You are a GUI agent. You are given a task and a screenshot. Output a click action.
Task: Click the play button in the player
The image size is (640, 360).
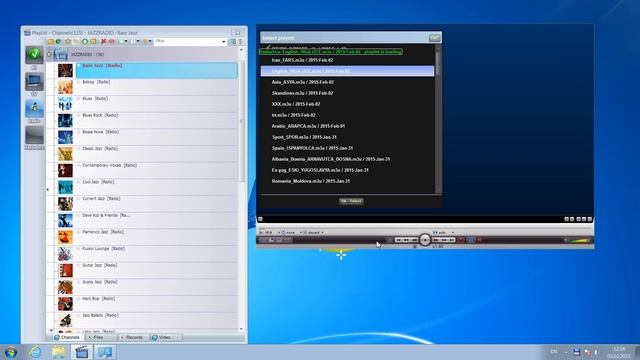click(x=425, y=240)
